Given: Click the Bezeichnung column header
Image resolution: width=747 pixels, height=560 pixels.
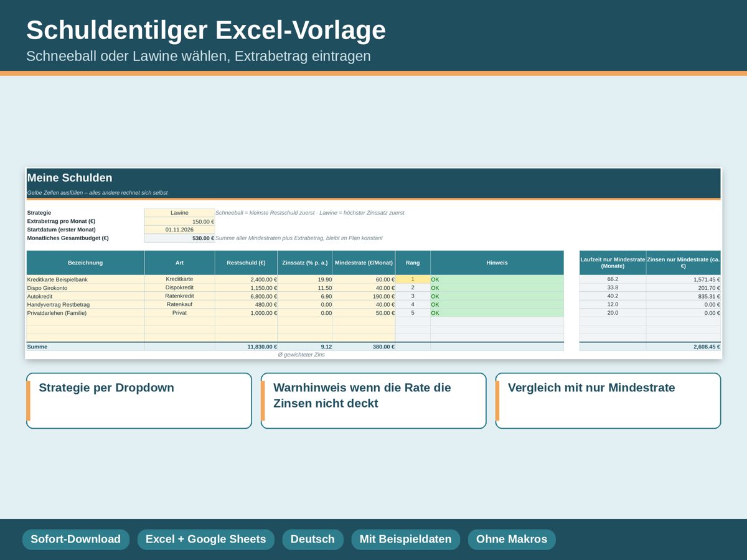Looking at the screenshot, I should pyautogui.click(x=85, y=263).
